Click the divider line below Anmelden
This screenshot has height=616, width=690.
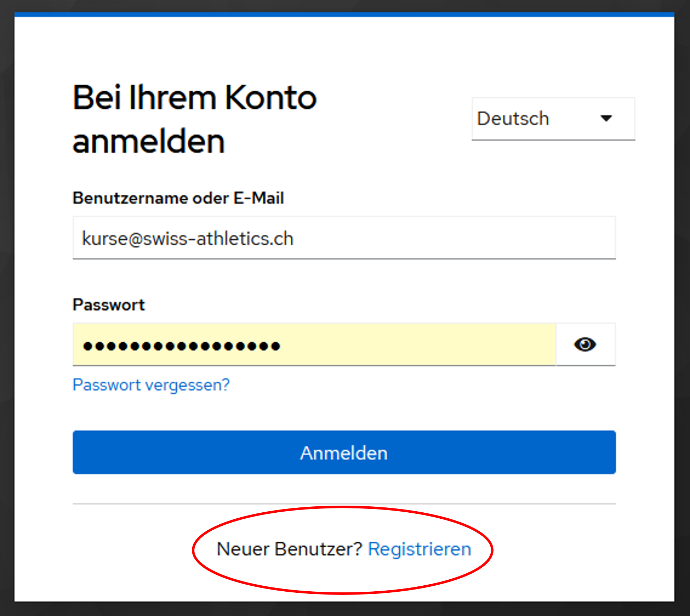click(x=344, y=504)
